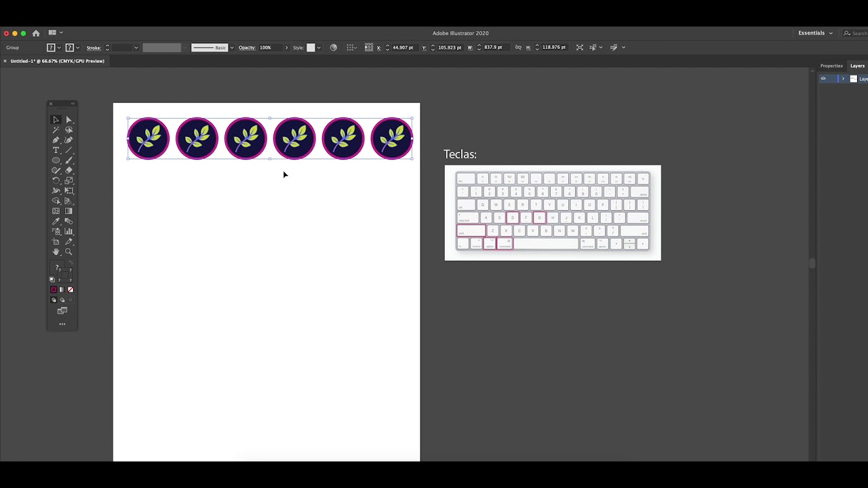Viewport: 868px width, 488px height.
Task: Select the Pen tool
Action: [x=56, y=140]
